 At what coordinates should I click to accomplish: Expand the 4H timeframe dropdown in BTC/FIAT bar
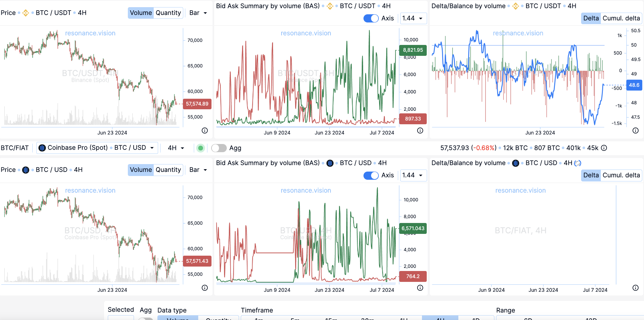click(176, 148)
